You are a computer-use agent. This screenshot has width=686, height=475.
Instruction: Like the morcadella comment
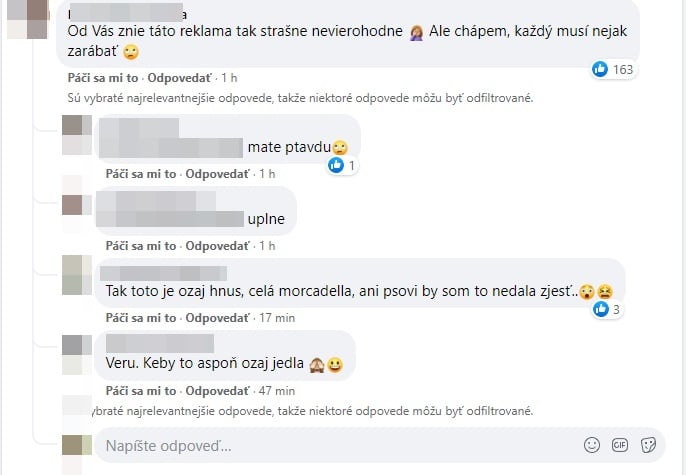(x=140, y=318)
